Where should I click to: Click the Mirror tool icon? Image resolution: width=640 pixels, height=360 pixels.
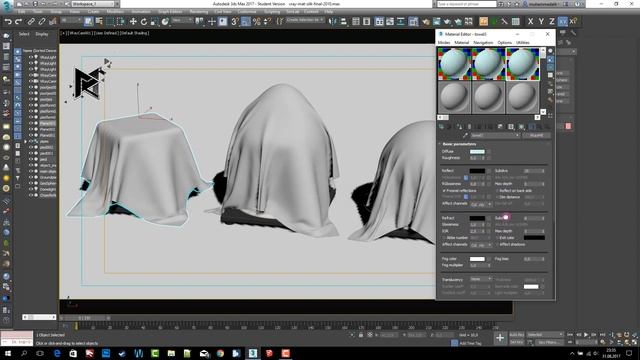(333, 22)
